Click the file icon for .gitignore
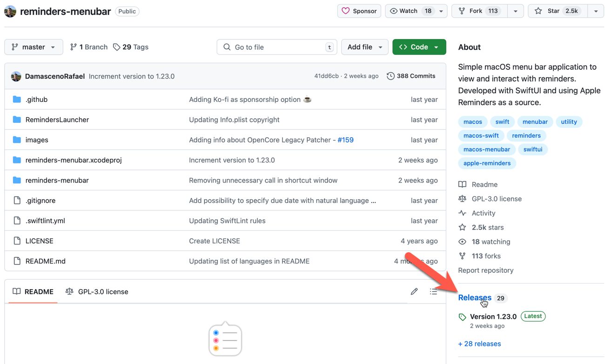The image size is (605, 364). coord(17,201)
